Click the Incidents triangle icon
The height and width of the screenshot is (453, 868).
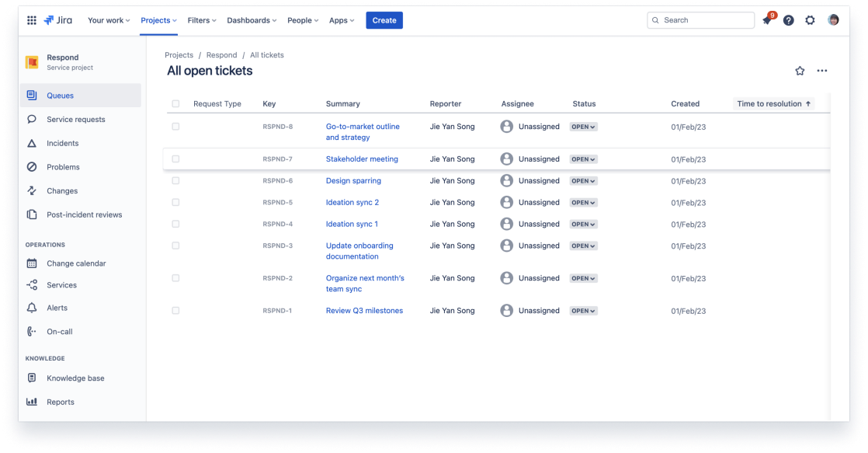32,143
